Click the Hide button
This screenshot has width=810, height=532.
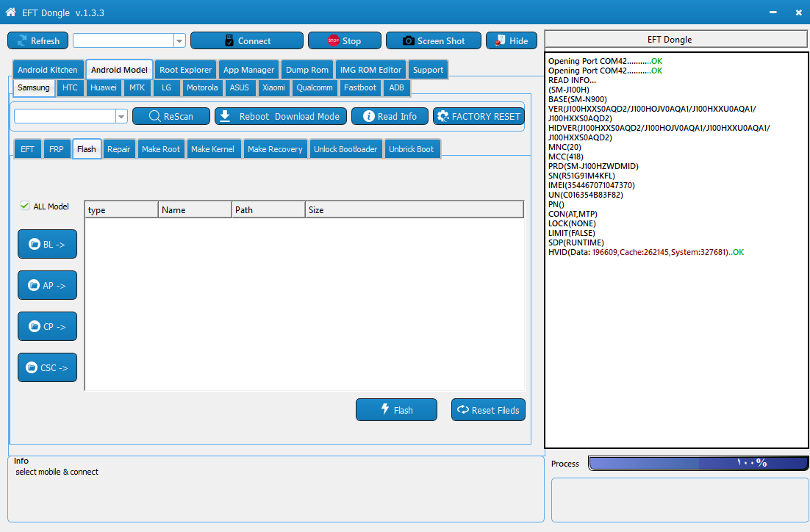click(x=512, y=41)
